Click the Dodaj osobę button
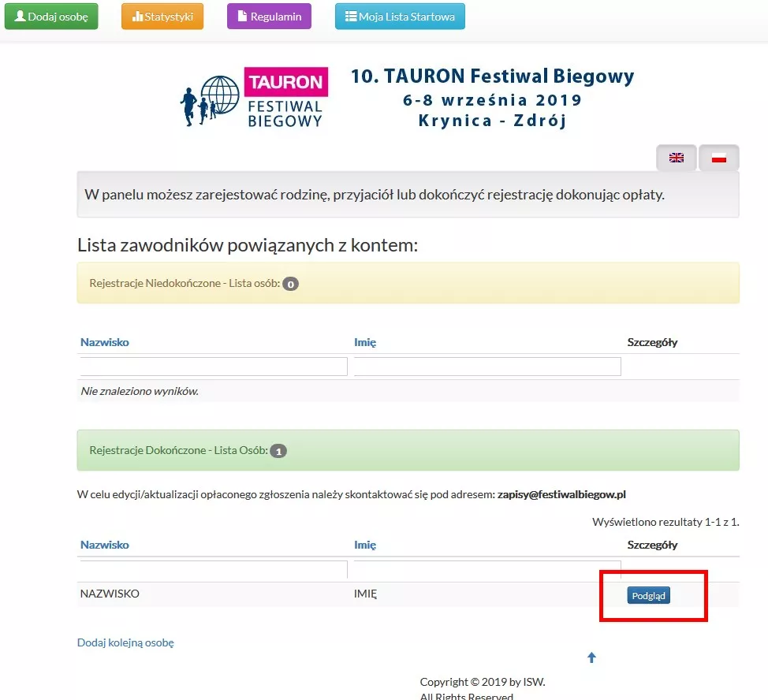The image size is (768, 700). 51,17
